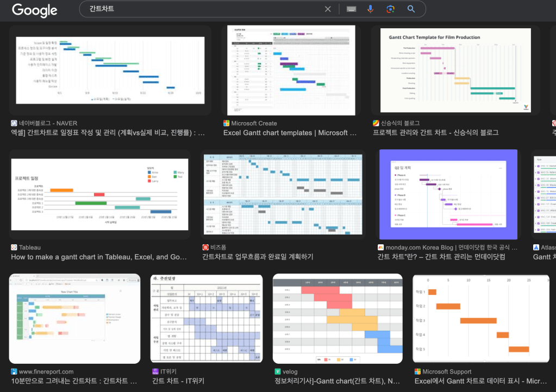The height and width of the screenshot is (392, 556).
Task: Open the on-screen keyboard input tool
Action: (351, 9)
